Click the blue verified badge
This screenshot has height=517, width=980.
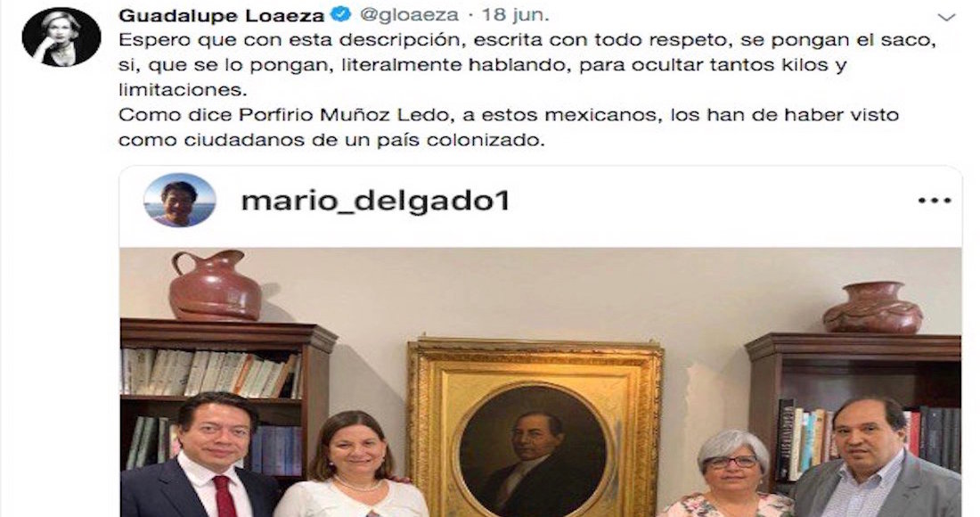[x=341, y=14]
